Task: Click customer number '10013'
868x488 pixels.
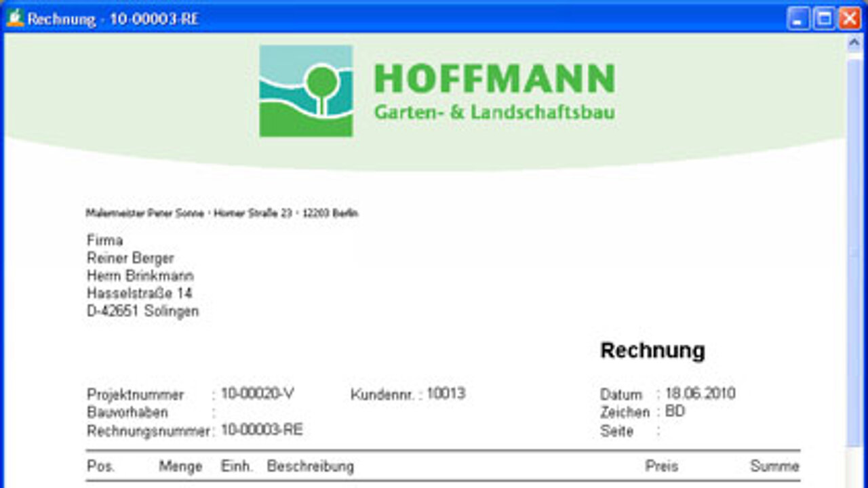Action: [446, 393]
